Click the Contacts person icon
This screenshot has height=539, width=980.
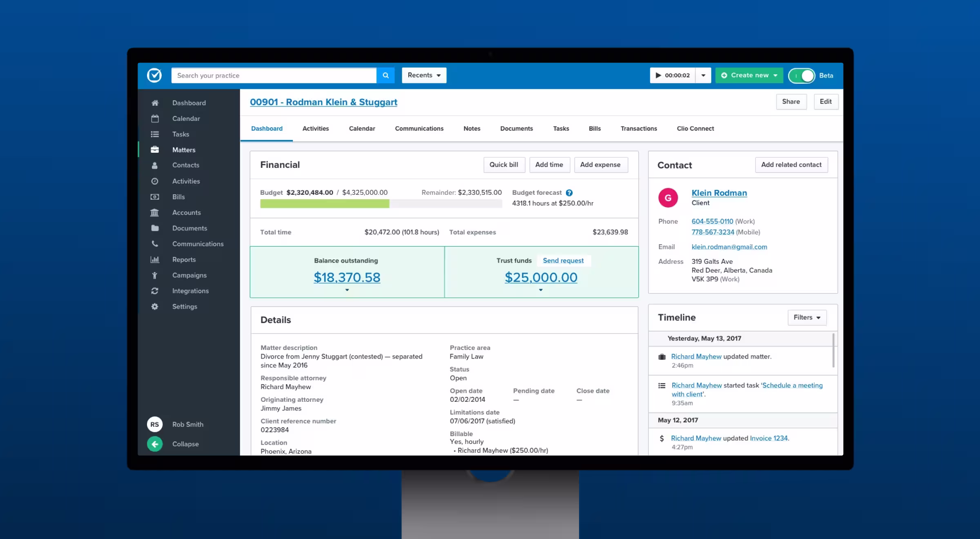tap(155, 165)
